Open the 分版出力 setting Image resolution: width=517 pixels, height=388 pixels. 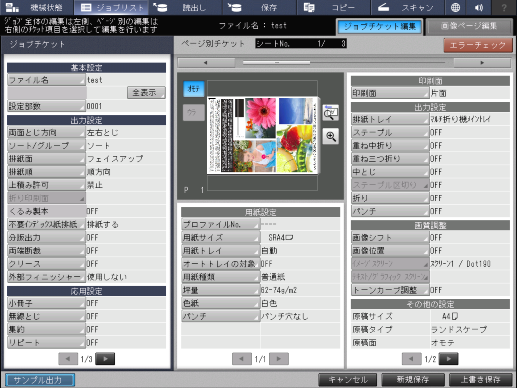[x=46, y=238]
